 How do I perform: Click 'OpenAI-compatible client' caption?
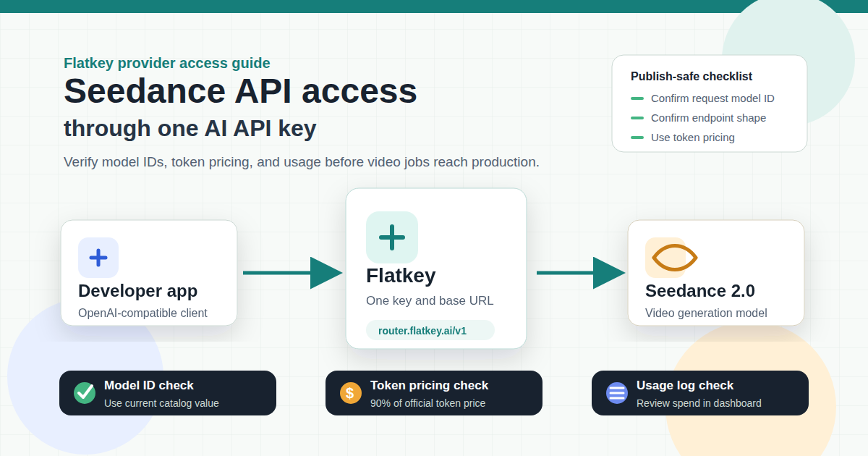coord(142,313)
